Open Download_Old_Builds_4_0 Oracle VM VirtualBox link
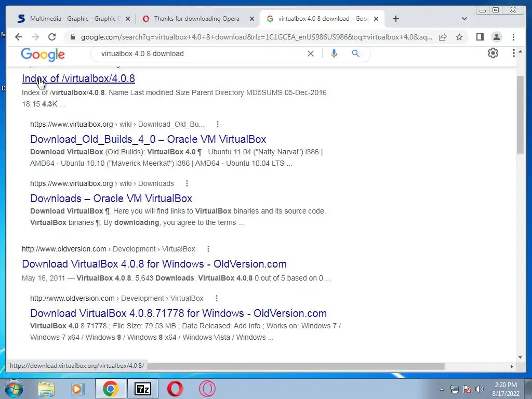Image resolution: width=532 pixels, height=399 pixels. [x=148, y=139]
